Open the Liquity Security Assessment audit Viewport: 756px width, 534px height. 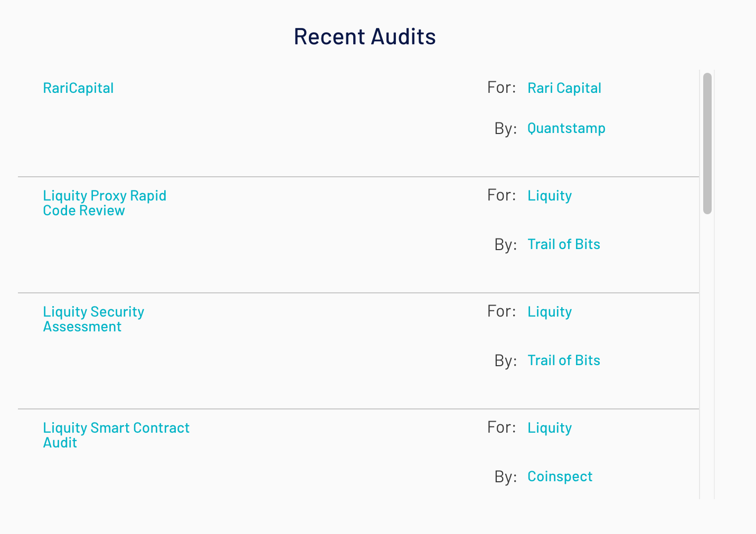pyautogui.click(x=93, y=319)
